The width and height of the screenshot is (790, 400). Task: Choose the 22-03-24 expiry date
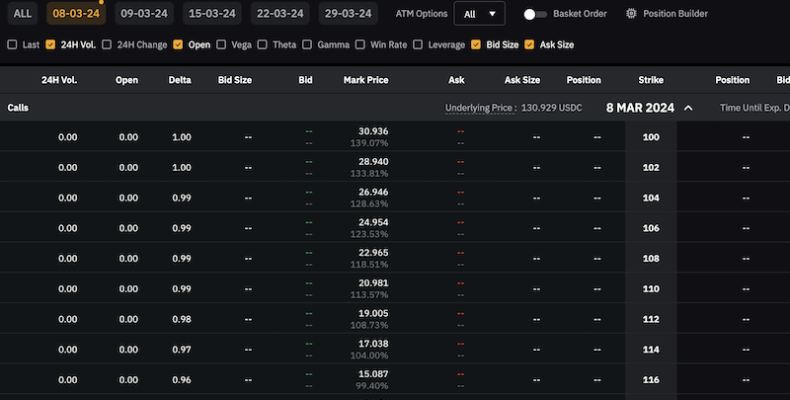click(279, 14)
